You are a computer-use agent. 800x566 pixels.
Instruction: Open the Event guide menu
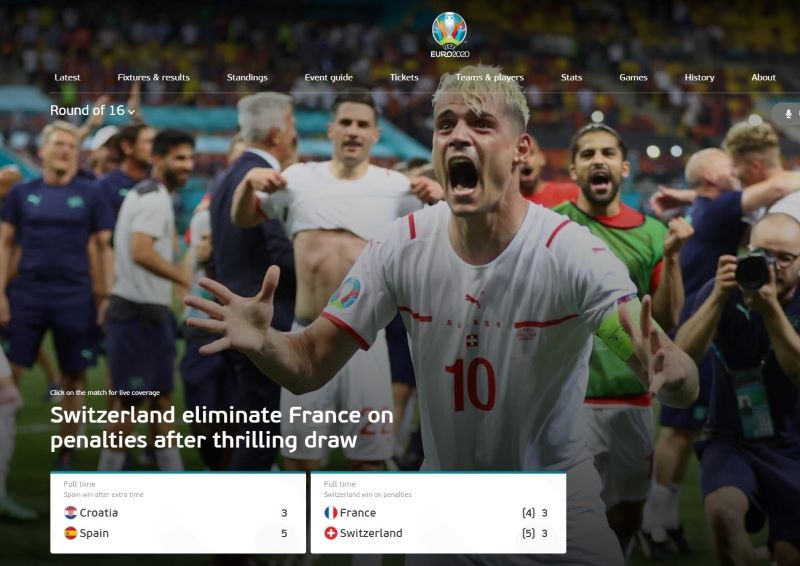[329, 77]
